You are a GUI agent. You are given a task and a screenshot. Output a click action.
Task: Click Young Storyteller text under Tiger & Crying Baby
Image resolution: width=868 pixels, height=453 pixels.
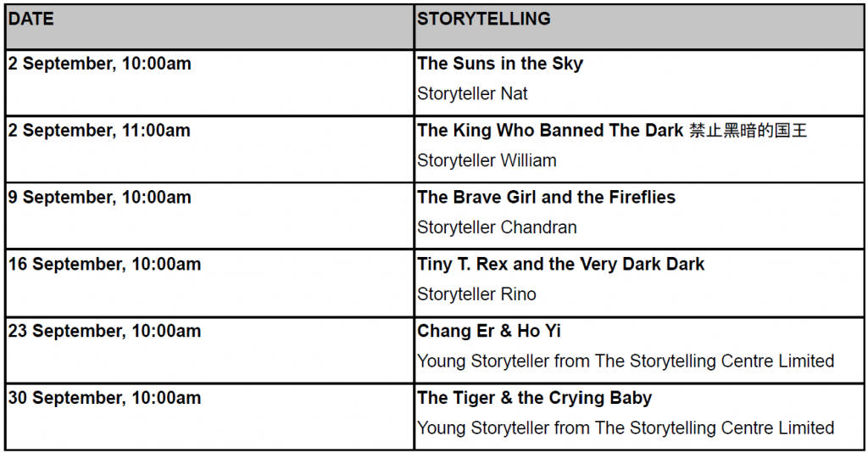coord(626,428)
